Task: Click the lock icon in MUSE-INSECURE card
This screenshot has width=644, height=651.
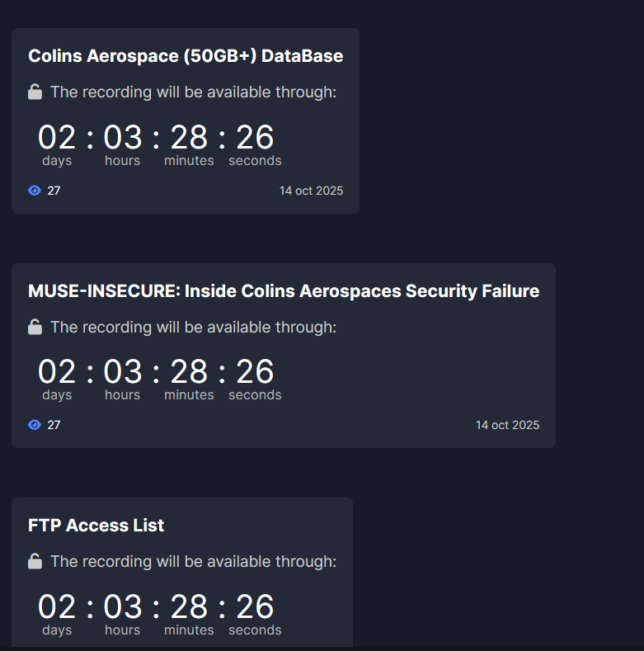Action: click(x=35, y=328)
